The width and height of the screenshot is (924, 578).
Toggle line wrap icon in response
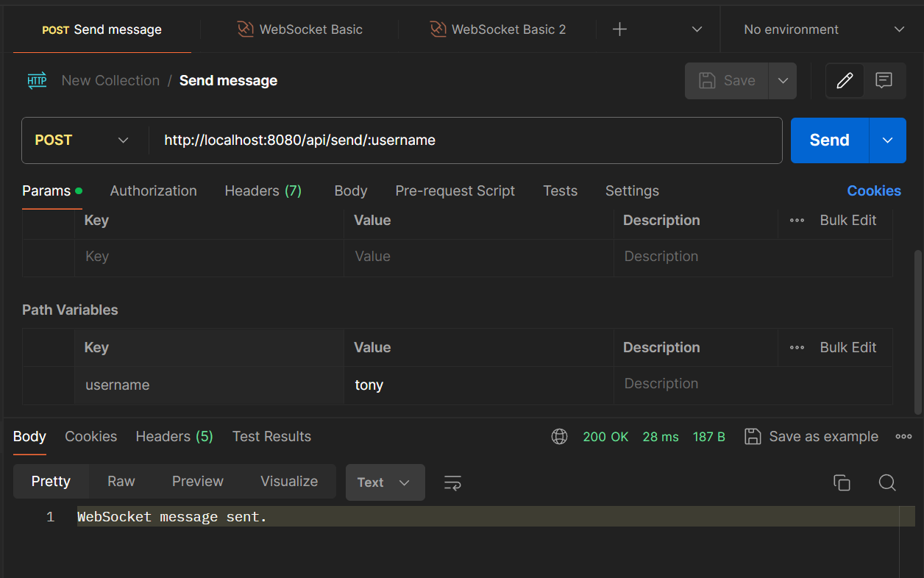tap(452, 482)
